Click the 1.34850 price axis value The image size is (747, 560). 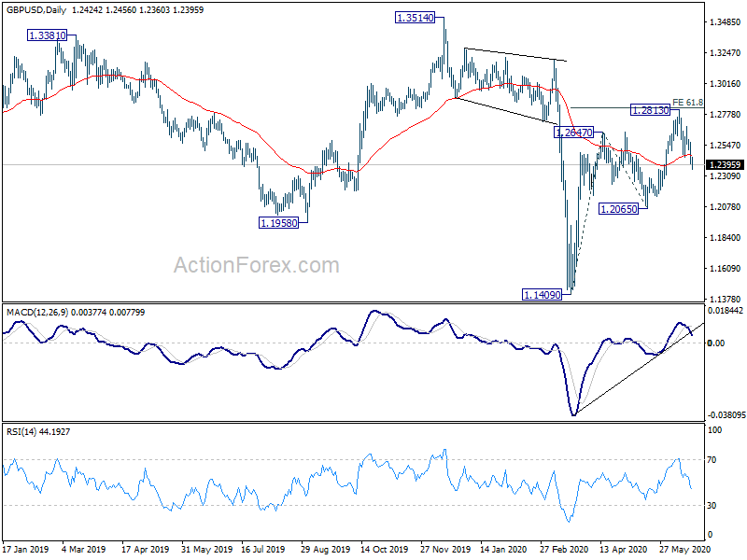click(x=726, y=21)
